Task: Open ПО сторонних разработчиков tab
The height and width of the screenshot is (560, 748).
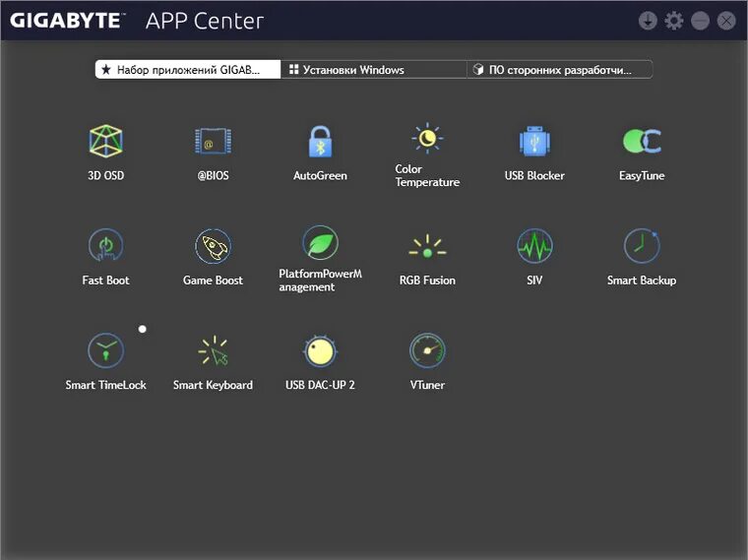Action: point(560,70)
